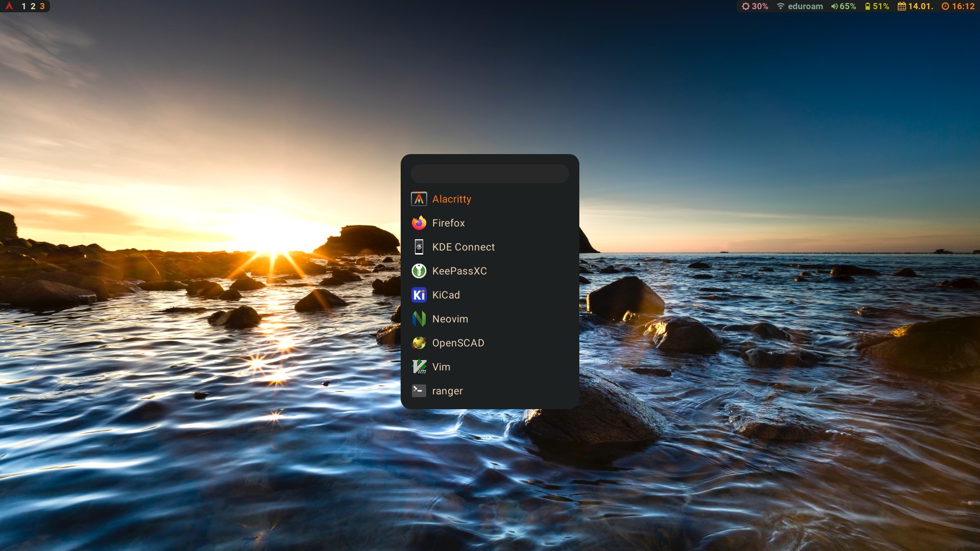The image size is (980, 551).
Task: Click the volume speaker icon
Action: pyautogui.click(x=835, y=6)
